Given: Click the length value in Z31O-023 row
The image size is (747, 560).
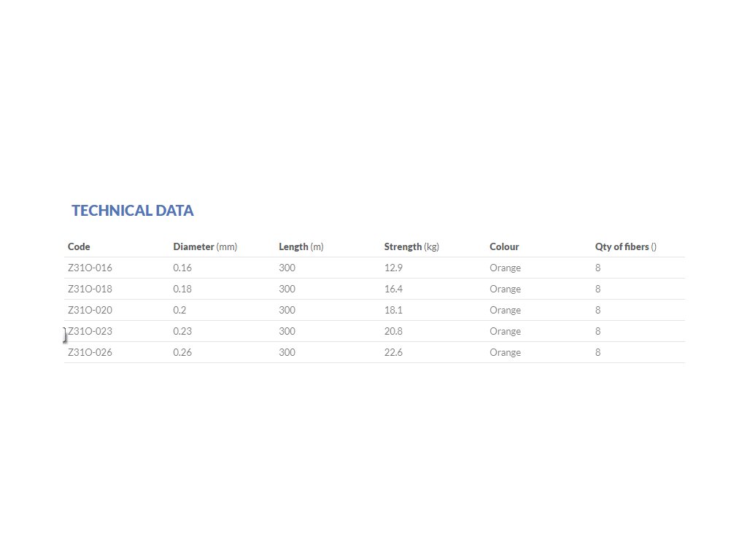Looking at the screenshot, I should [x=287, y=331].
